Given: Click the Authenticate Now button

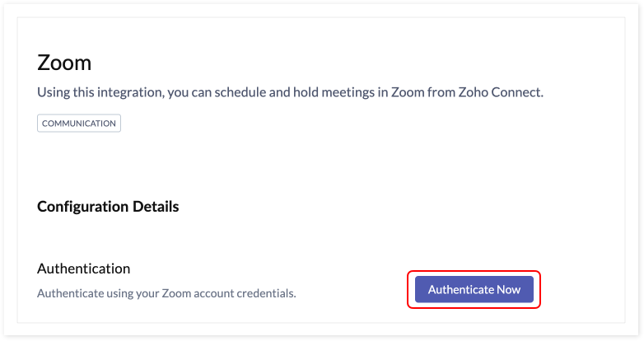Looking at the screenshot, I should click(474, 289).
